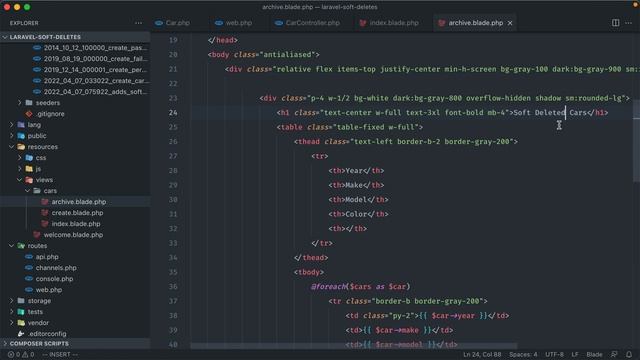This screenshot has height=360, width=640.
Task: Open notifications bell in status bar
Action: pos(629,355)
